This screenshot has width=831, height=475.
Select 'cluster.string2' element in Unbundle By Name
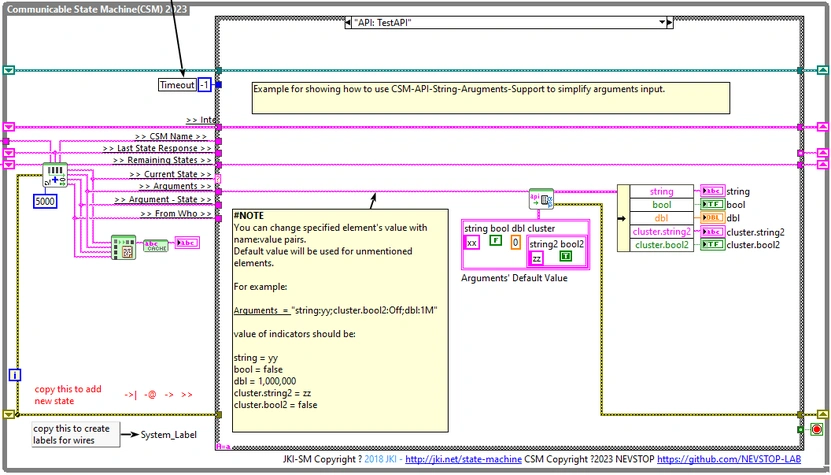[x=661, y=232]
